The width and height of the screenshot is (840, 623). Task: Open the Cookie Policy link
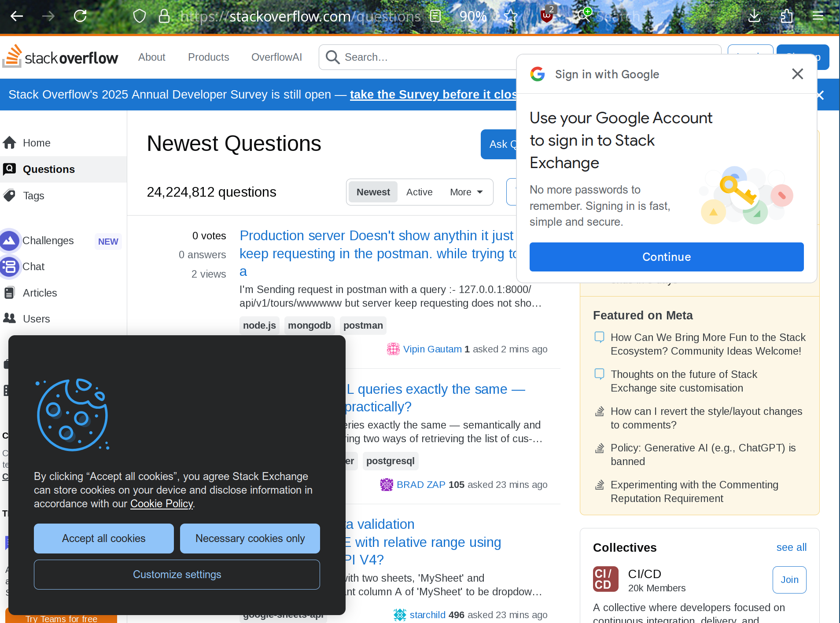tap(162, 504)
